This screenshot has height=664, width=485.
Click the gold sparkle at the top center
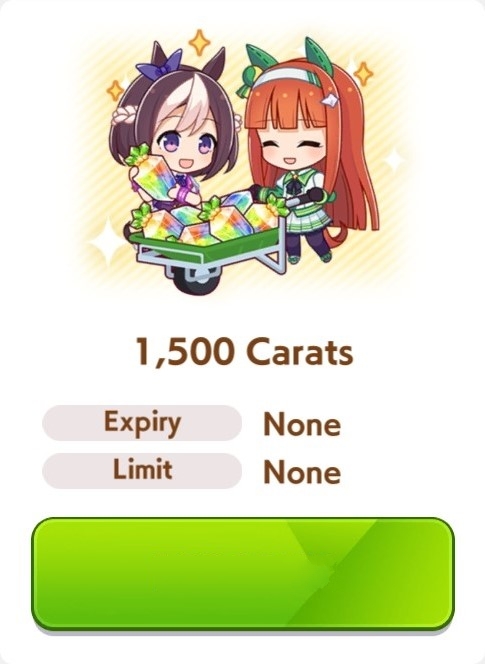point(199,42)
